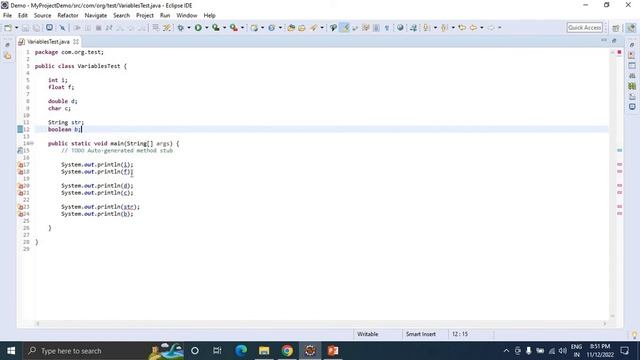Click the Open Perspective icon

616,28
